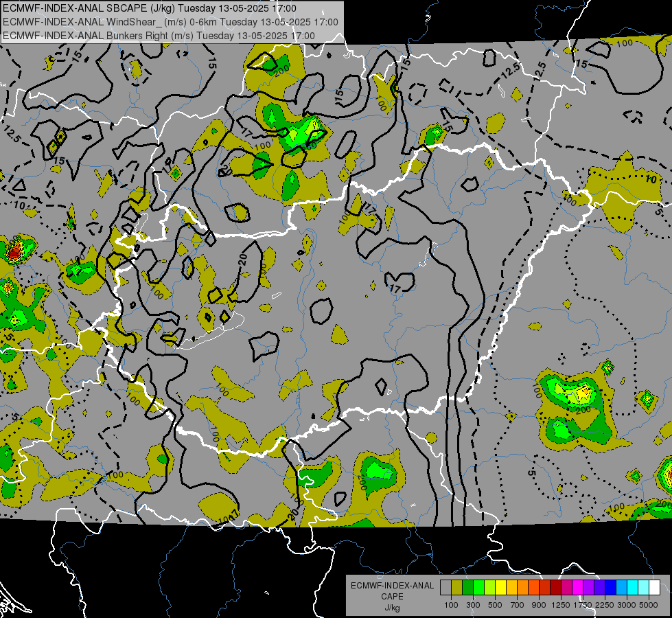
Task: Click the 3000 tick label in legend
Action: point(627,605)
